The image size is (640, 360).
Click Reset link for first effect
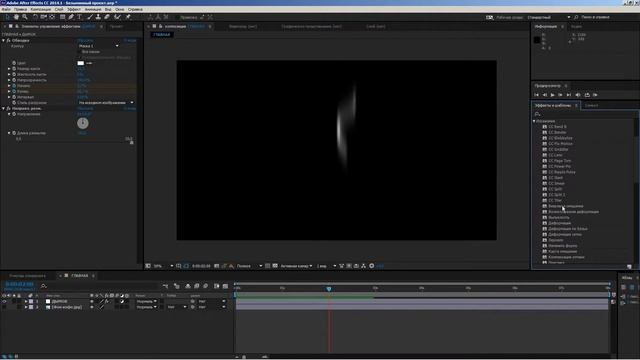point(85,40)
